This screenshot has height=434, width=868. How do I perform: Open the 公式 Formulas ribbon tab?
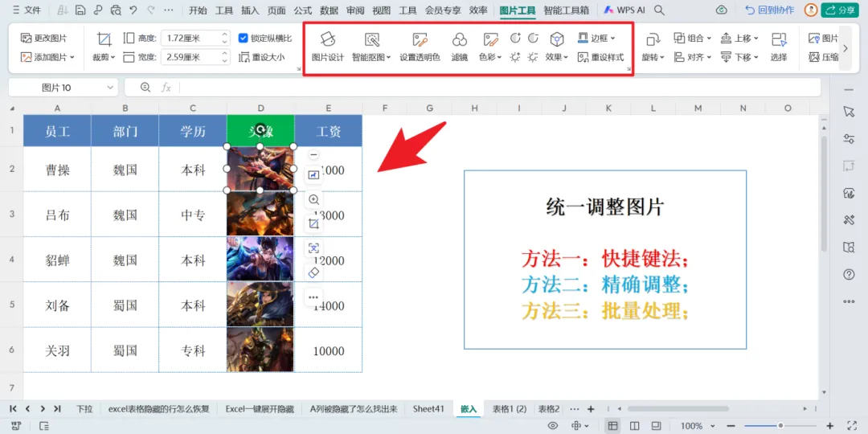click(303, 10)
